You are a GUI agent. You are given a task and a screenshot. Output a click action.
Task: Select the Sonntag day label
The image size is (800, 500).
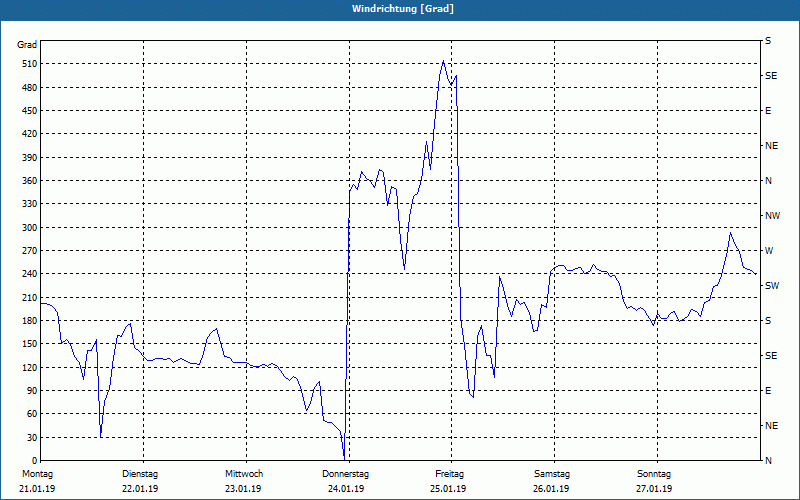coord(654,474)
